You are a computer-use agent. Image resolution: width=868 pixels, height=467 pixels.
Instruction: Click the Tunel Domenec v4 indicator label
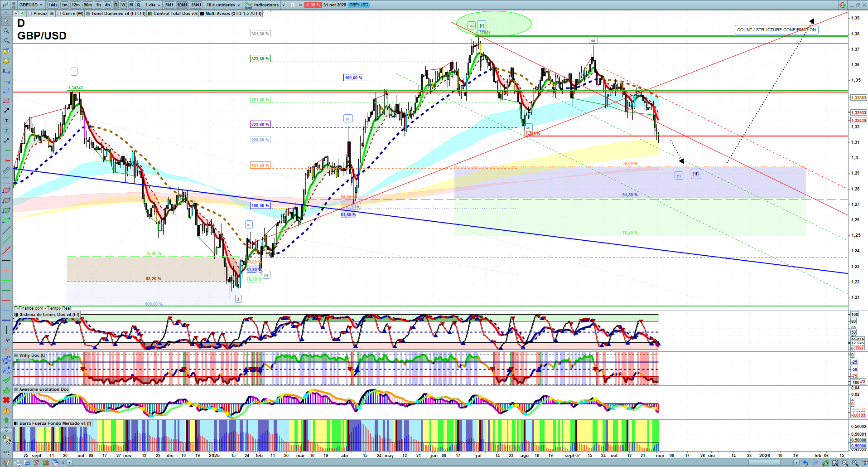[118, 14]
